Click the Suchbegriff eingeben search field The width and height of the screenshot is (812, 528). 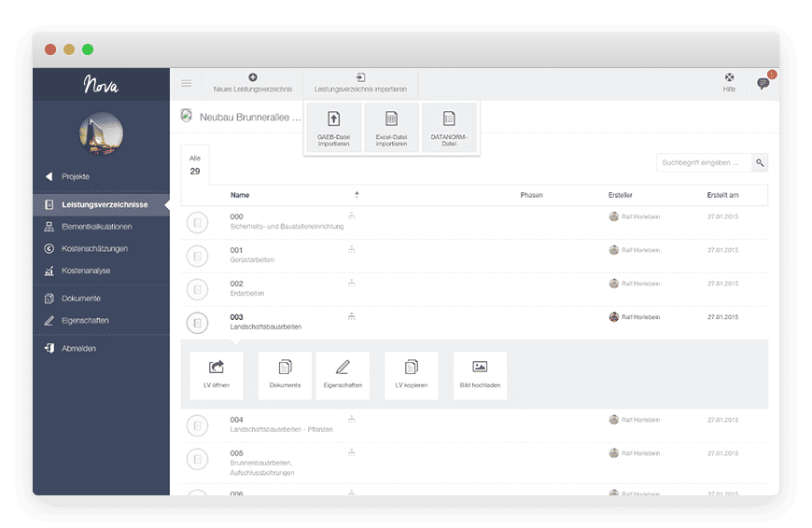[x=704, y=162]
